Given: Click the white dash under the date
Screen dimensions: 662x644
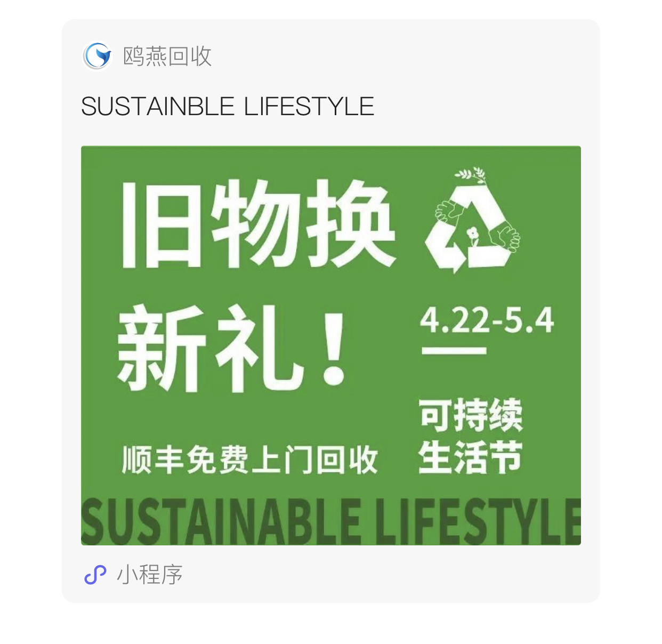Looking at the screenshot, I should [x=454, y=351].
